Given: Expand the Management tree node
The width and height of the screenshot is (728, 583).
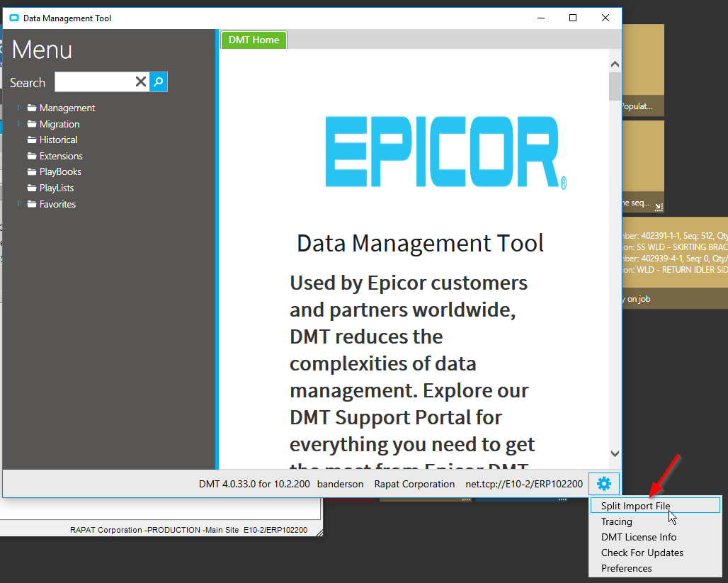Looking at the screenshot, I should click(19, 107).
